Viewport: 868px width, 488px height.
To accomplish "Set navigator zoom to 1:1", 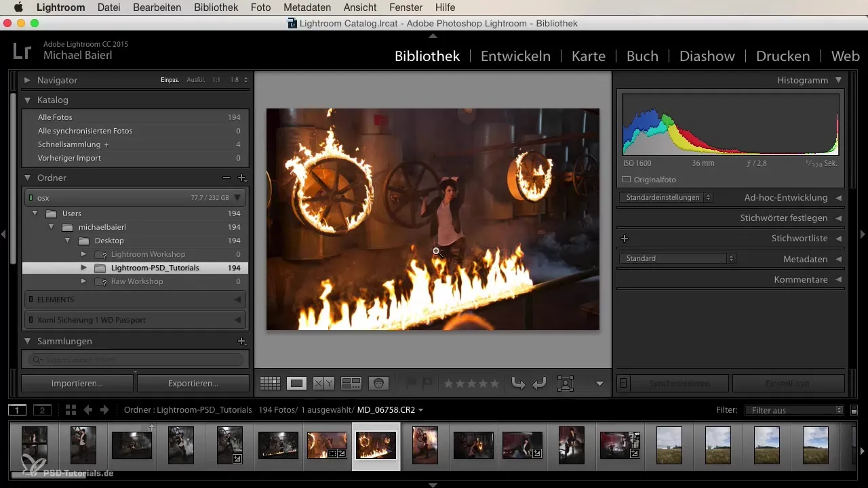I will (216, 80).
